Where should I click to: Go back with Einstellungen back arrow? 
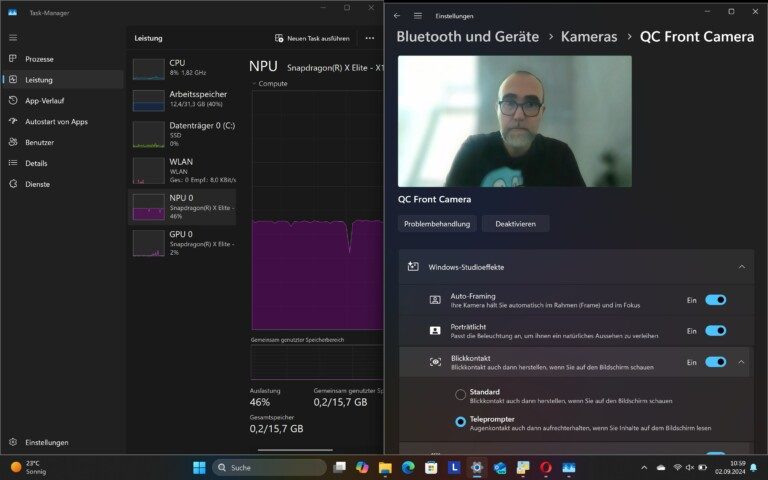397,16
